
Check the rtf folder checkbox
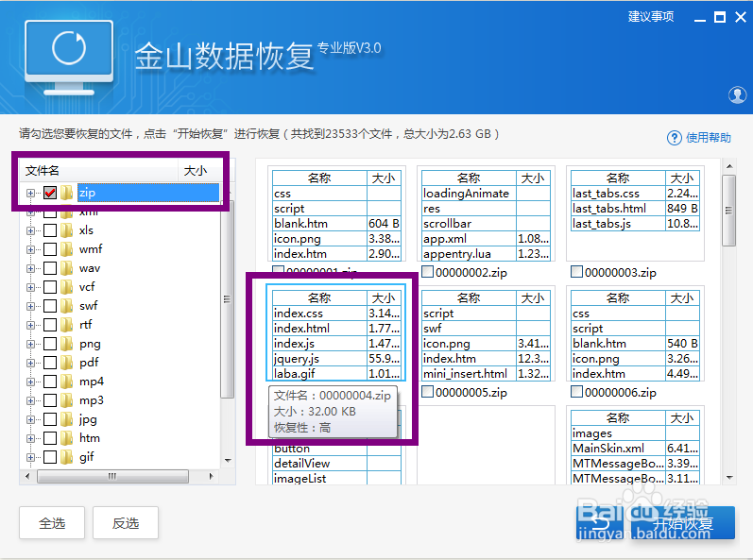50,325
